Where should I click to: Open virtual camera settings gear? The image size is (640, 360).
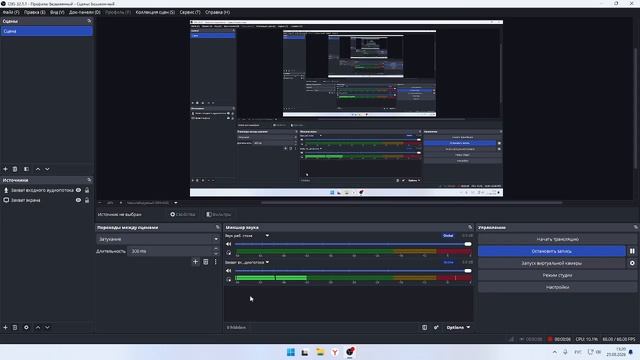(632, 263)
